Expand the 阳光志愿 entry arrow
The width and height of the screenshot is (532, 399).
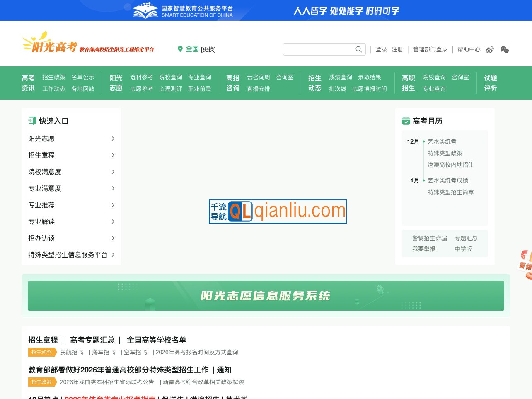pos(113,139)
